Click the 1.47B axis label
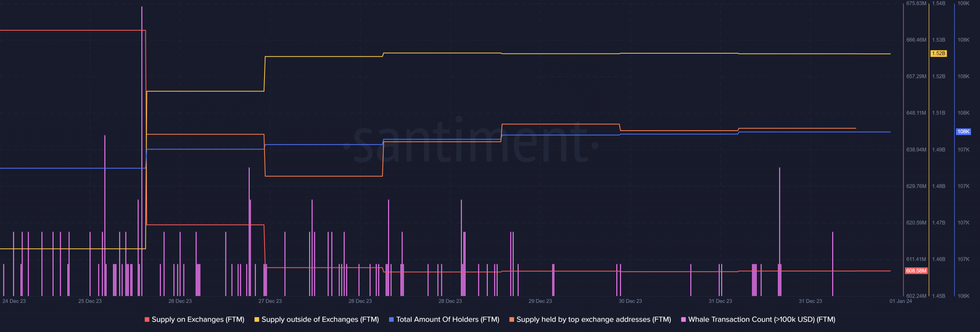Viewport: 980px width, 332px height. [x=938, y=223]
